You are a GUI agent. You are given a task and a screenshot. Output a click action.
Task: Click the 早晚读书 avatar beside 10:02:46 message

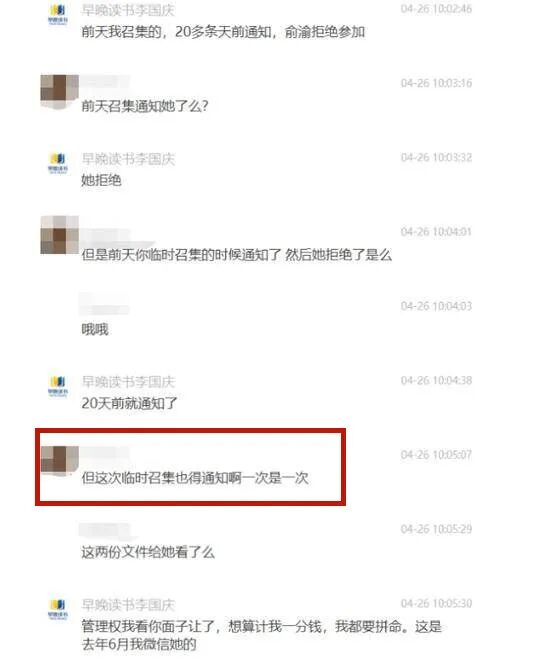coord(58,14)
